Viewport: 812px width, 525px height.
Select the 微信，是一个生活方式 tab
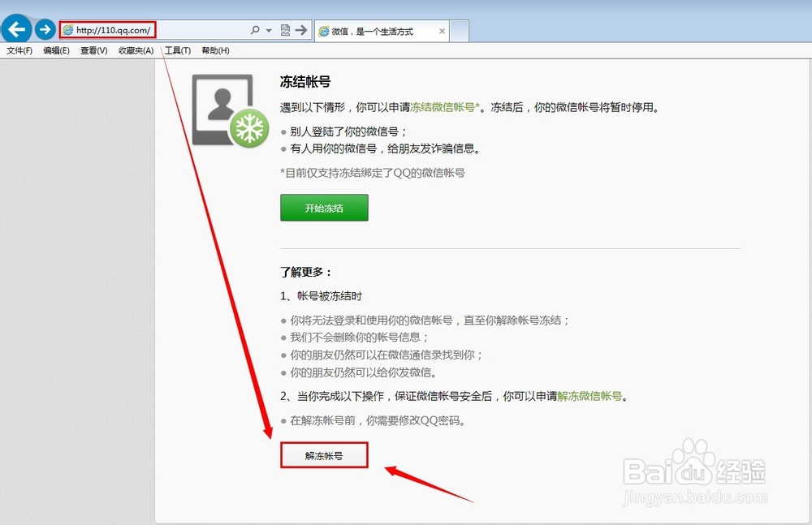tap(381, 31)
